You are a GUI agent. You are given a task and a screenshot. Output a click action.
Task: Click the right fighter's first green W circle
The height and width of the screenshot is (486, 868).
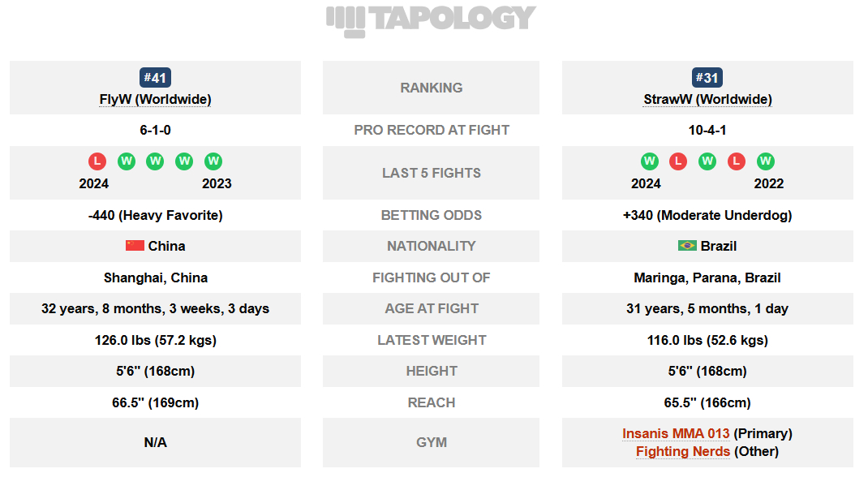649,161
